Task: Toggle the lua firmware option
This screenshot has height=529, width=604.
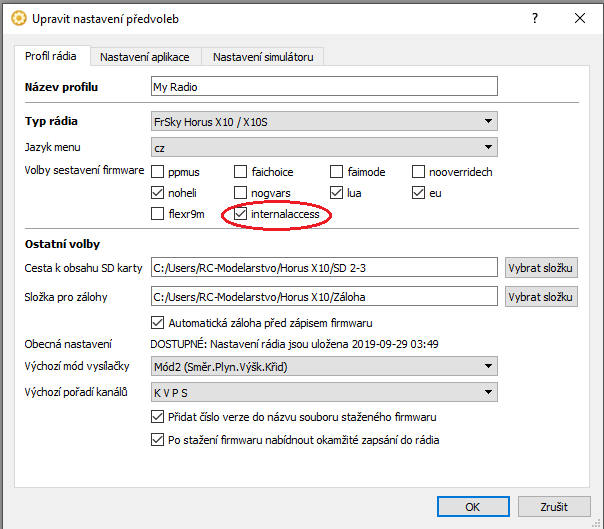Action: [x=338, y=193]
